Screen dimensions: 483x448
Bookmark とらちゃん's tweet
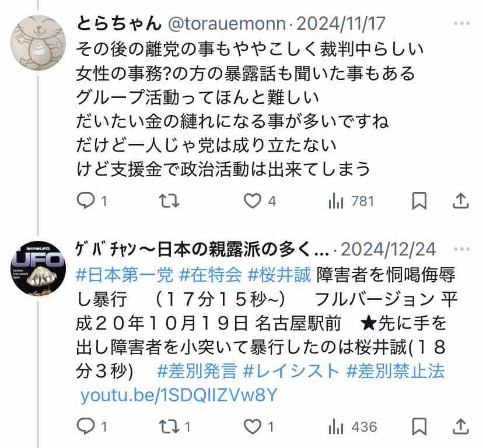coord(419,201)
